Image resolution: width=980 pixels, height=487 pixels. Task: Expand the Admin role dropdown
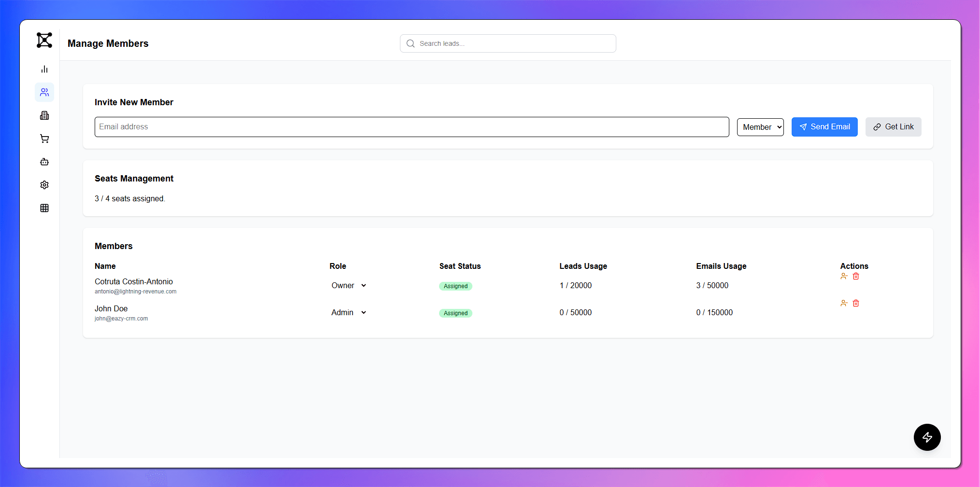pyautogui.click(x=349, y=313)
